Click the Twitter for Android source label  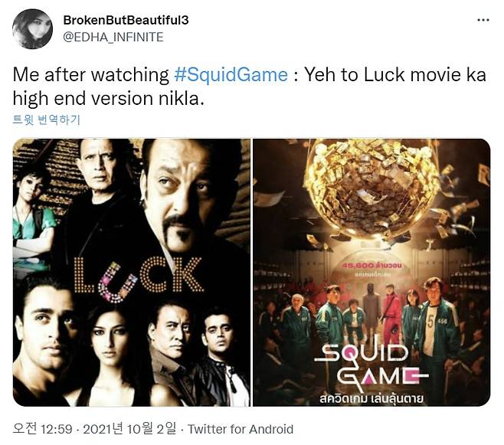point(241,429)
